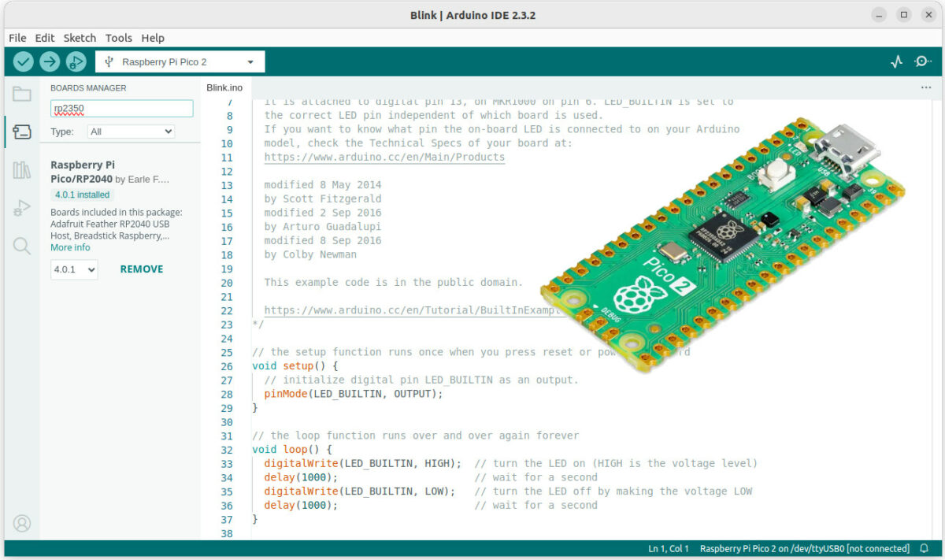The height and width of the screenshot is (560, 945).
Task: Switch to the Blink.ino tab
Action: click(224, 87)
